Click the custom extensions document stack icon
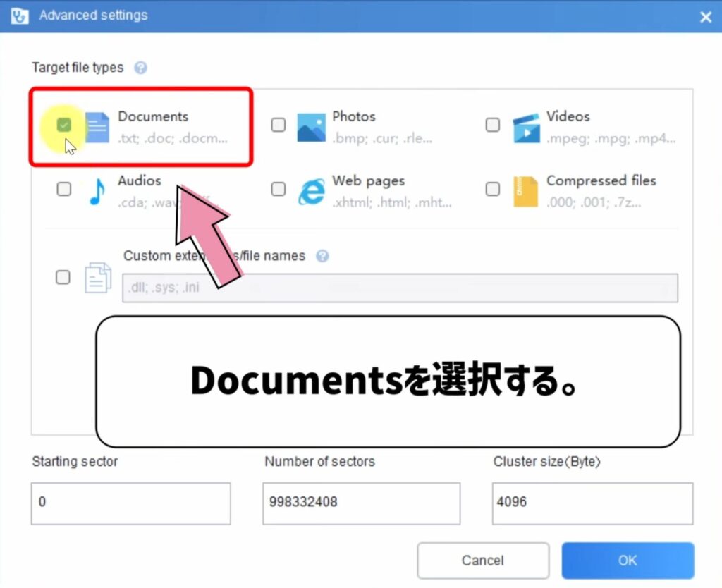722x588 pixels. tap(99, 277)
